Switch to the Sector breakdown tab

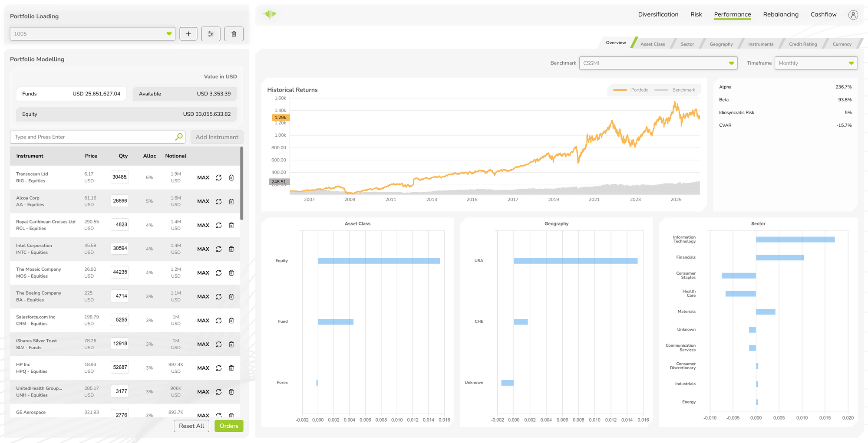click(x=687, y=44)
